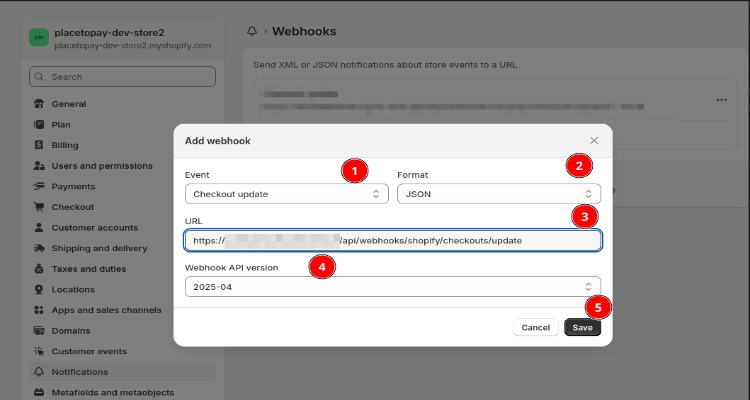750x400 pixels.
Task: Click the settings Search box
Action: (122, 76)
